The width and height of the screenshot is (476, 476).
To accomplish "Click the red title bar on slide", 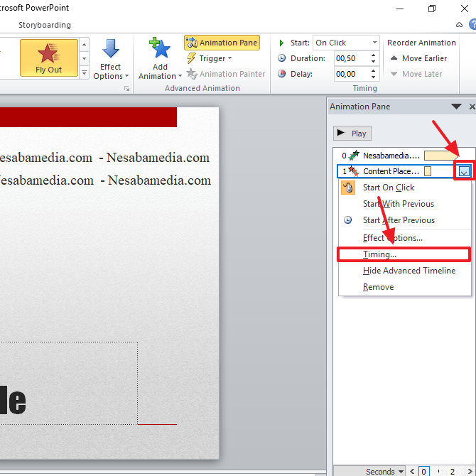I will [88, 117].
